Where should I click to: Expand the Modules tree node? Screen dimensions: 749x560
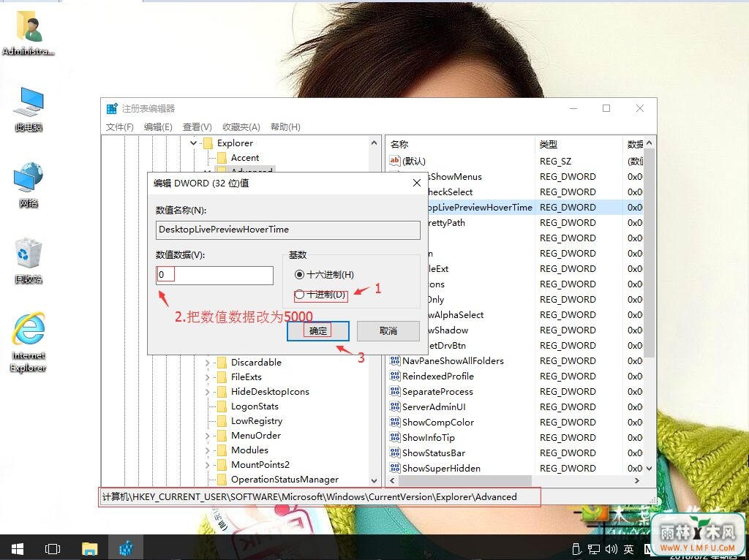click(x=207, y=450)
